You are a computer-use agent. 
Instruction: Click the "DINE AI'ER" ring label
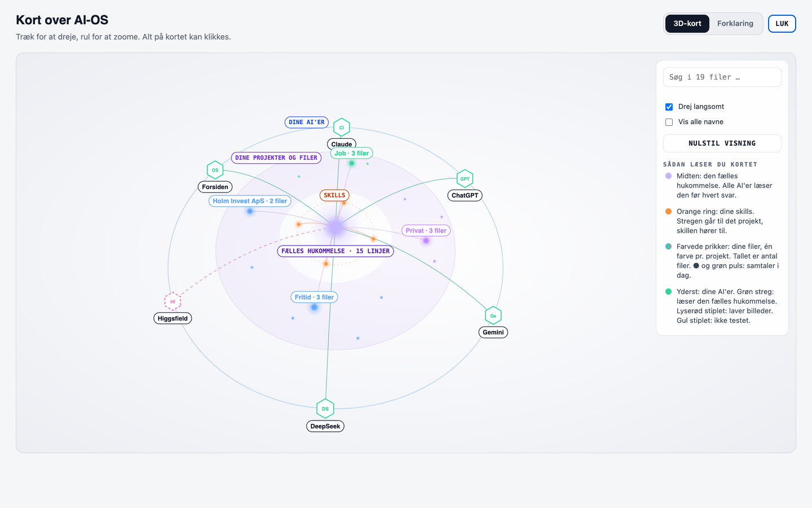[307, 122]
